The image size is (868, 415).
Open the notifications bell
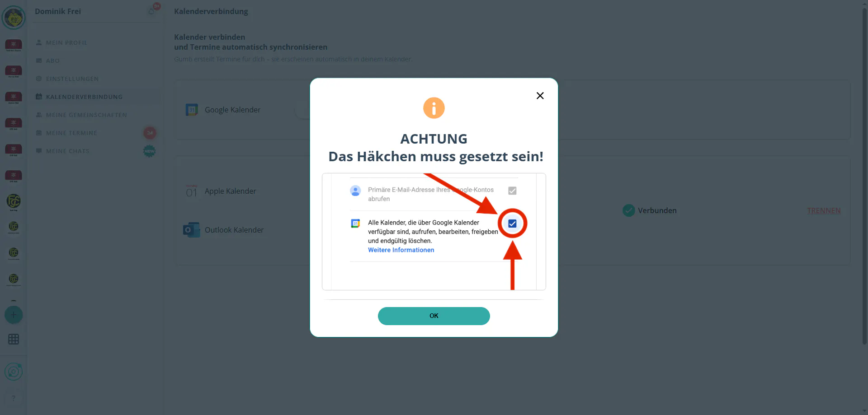click(151, 11)
